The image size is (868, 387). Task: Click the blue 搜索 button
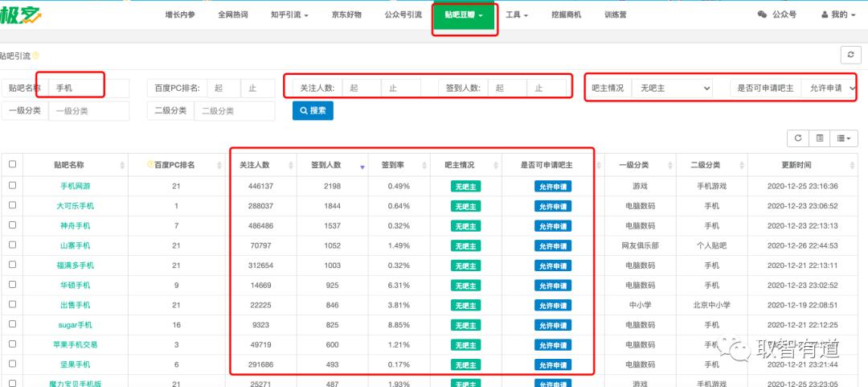(313, 110)
